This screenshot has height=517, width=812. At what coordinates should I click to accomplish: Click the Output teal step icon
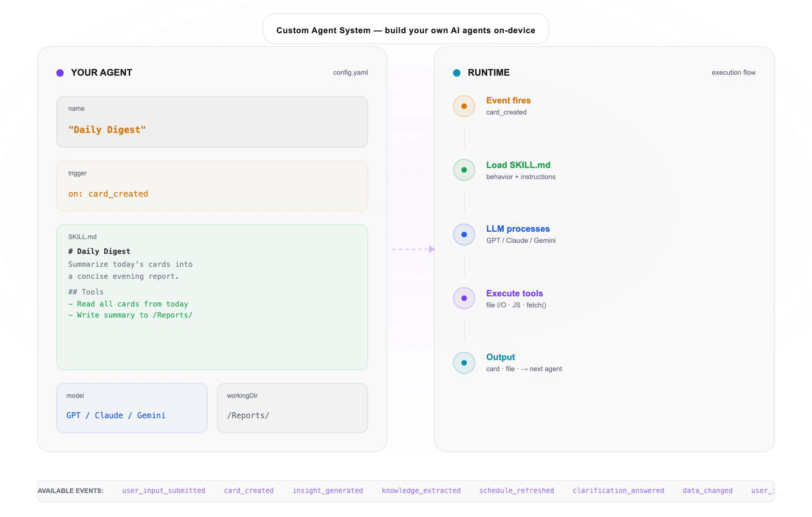(x=464, y=363)
